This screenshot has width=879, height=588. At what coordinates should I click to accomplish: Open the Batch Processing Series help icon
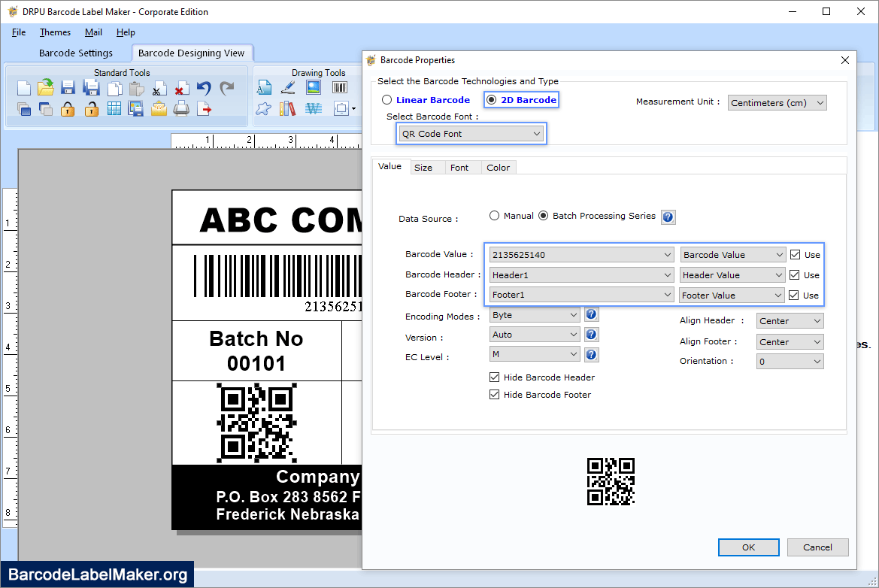coord(668,217)
